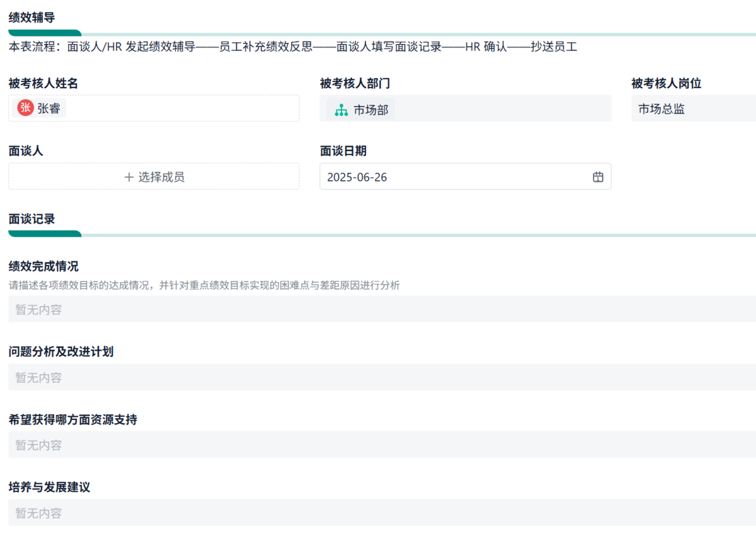The height and width of the screenshot is (546, 756).
Task: Open the calendar icon in 面谈日期
Action: pos(598,177)
